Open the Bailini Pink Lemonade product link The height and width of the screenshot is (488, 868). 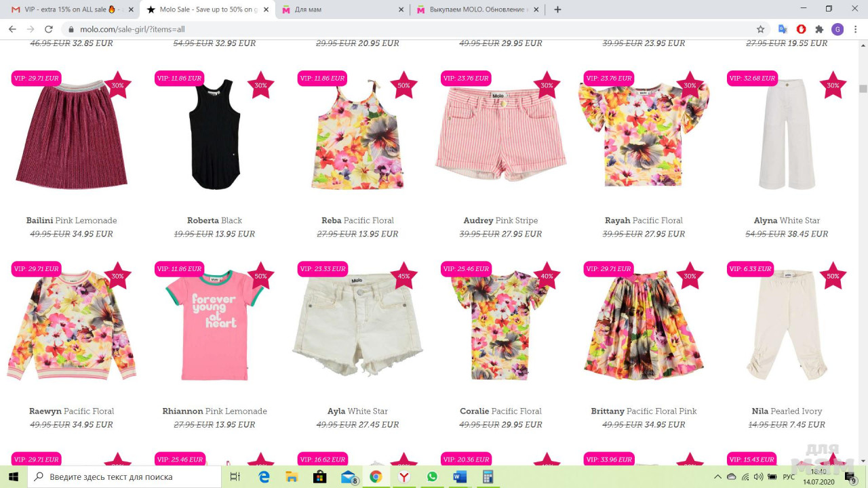click(x=71, y=220)
